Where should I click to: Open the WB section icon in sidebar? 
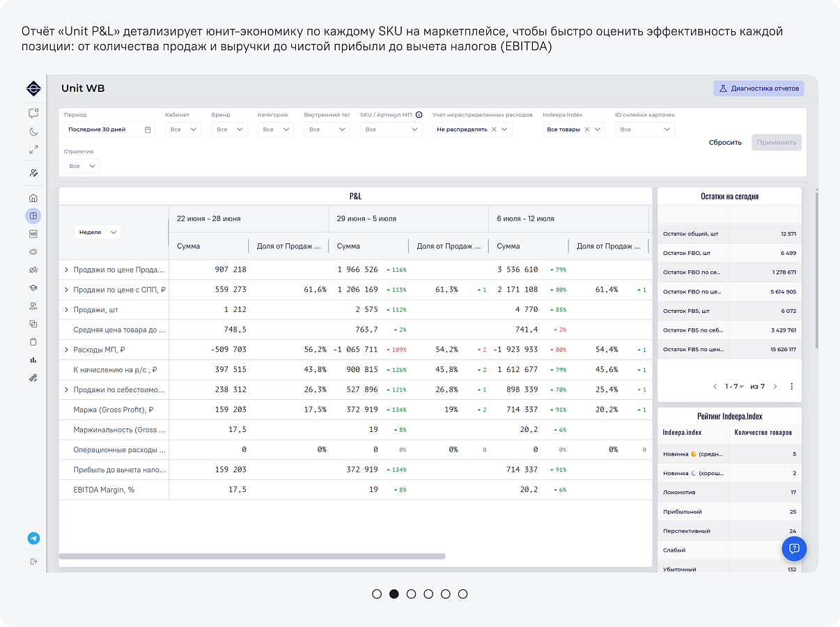33,234
